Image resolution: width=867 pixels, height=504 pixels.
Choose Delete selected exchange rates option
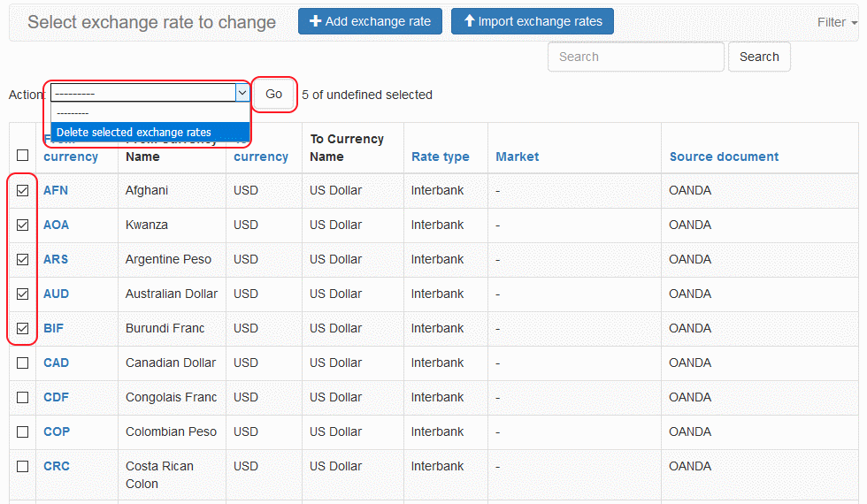click(134, 132)
